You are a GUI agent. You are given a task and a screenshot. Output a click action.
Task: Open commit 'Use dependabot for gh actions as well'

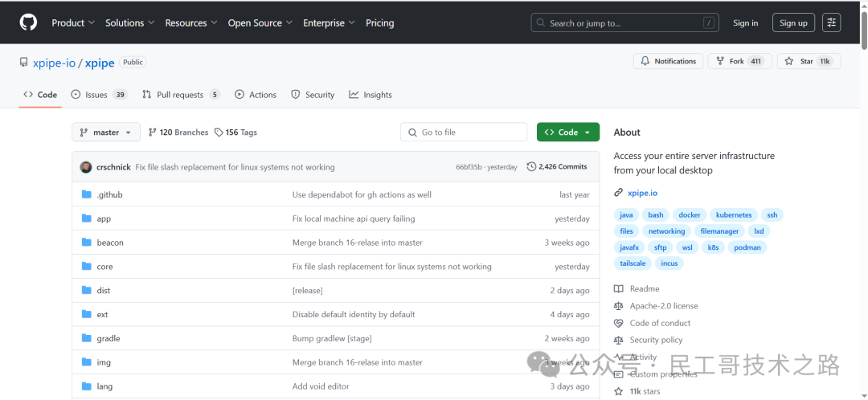tap(362, 194)
